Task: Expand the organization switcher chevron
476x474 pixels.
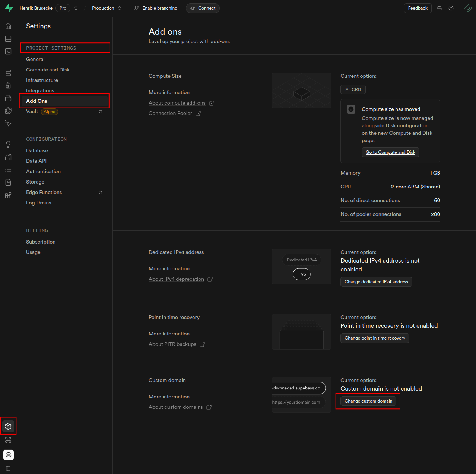Action: pyautogui.click(x=76, y=8)
